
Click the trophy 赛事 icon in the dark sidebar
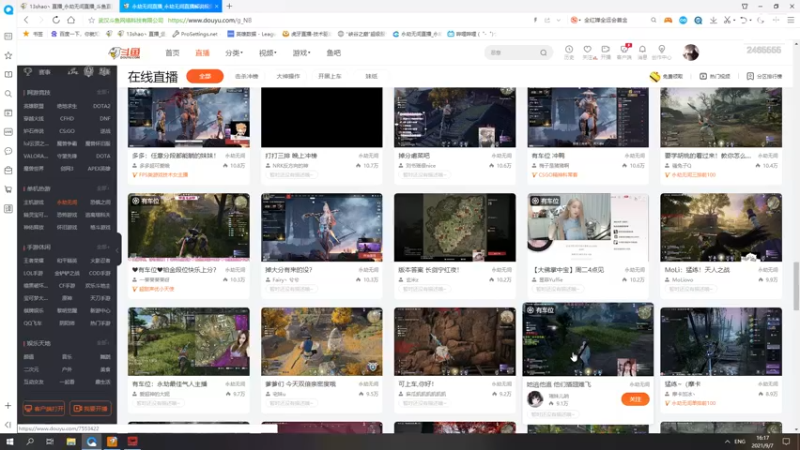tap(28, 72)
